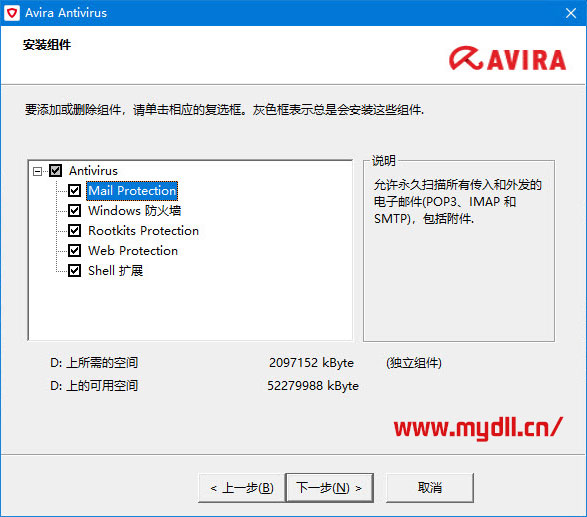
Task: Select the Shell 扩展 tree item
Action: 115,270
